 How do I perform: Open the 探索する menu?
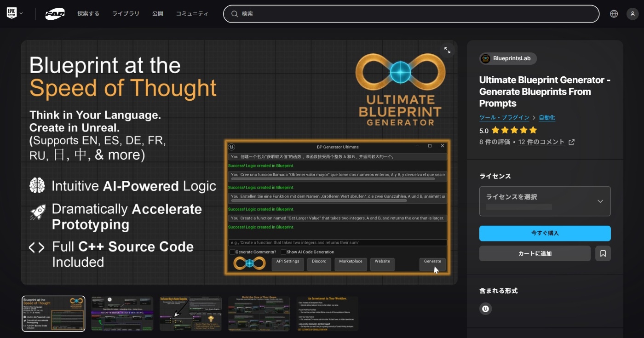pos(88,14)
